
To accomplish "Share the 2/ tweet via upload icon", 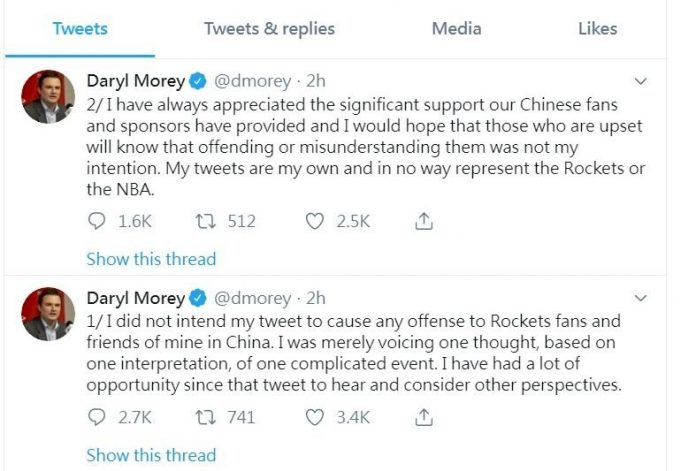I will [x=422, y=222].
